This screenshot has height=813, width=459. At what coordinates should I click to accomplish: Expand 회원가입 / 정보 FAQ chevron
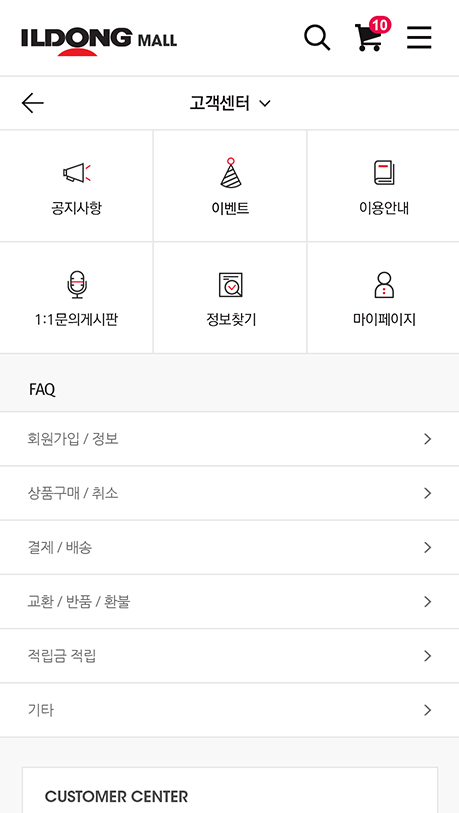427,439
